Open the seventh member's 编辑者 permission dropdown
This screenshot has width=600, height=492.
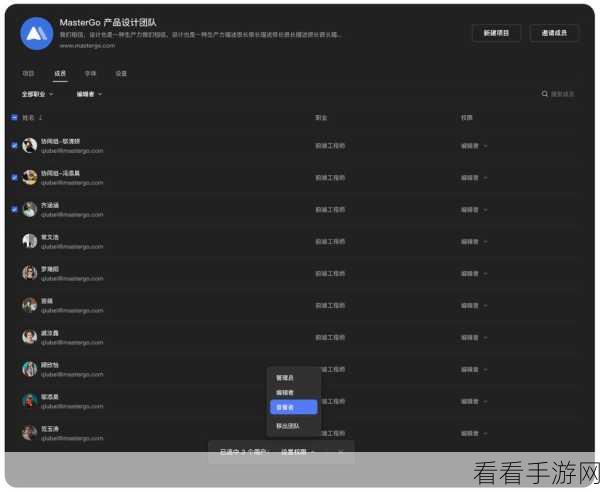coord(474,338)
